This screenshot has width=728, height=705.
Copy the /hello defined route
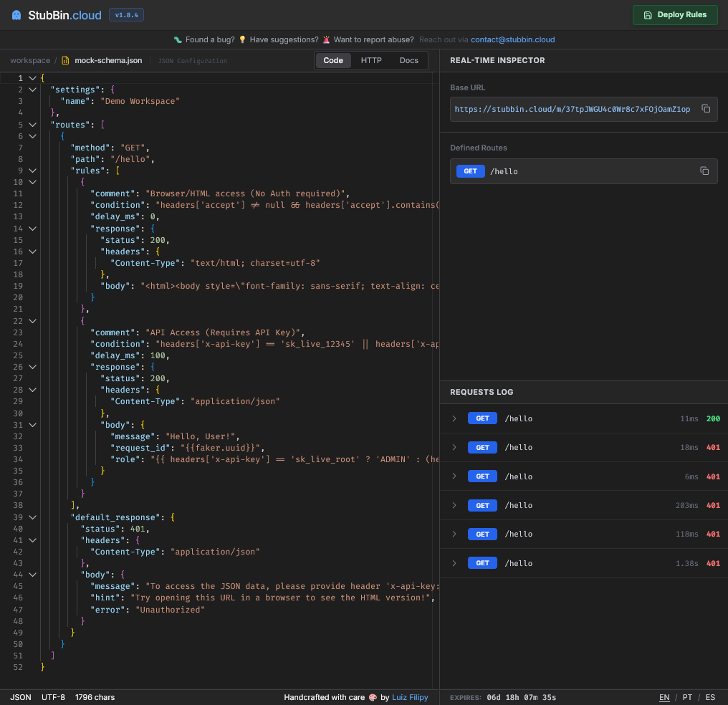click(x=704, y=171)
